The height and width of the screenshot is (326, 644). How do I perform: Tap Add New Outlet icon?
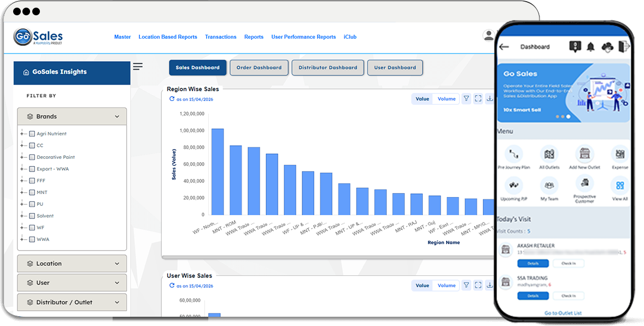tap(584, 154)
